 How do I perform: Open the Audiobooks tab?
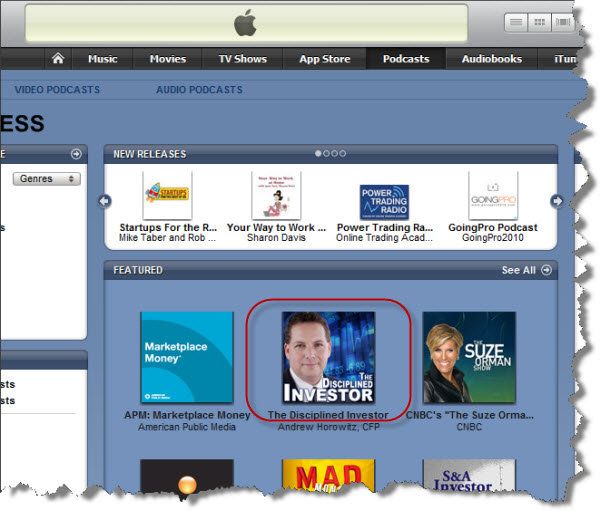tap(492, 59)
